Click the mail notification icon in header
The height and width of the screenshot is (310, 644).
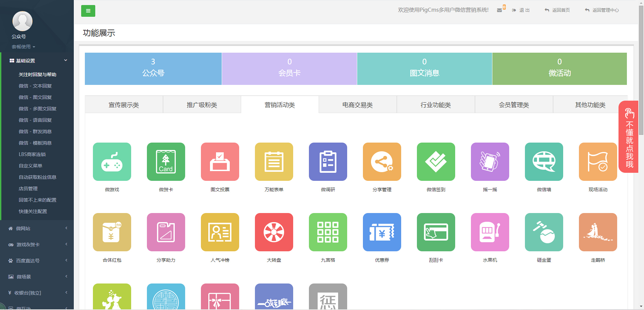coord(499,10)
